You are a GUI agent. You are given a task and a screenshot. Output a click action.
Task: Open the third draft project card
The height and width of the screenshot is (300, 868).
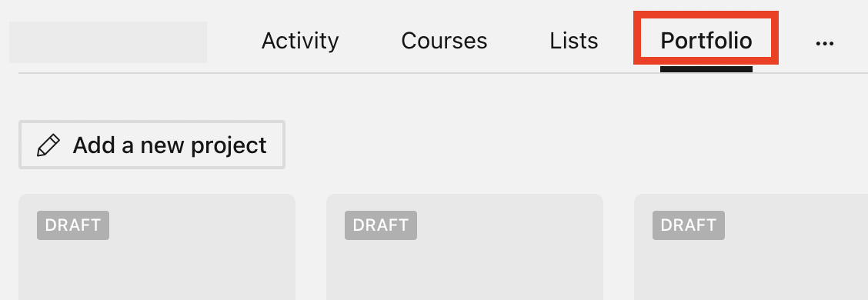tap(750, 247)
